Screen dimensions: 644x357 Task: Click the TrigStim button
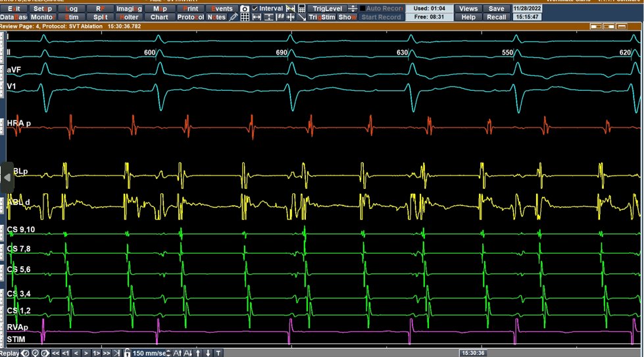(x=322, y=17)
